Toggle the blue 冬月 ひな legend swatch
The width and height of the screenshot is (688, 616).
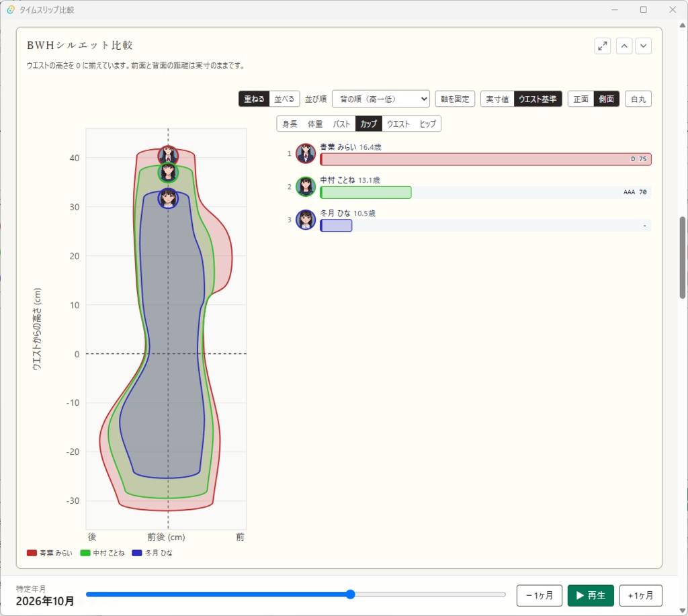(x=137, y=553)
